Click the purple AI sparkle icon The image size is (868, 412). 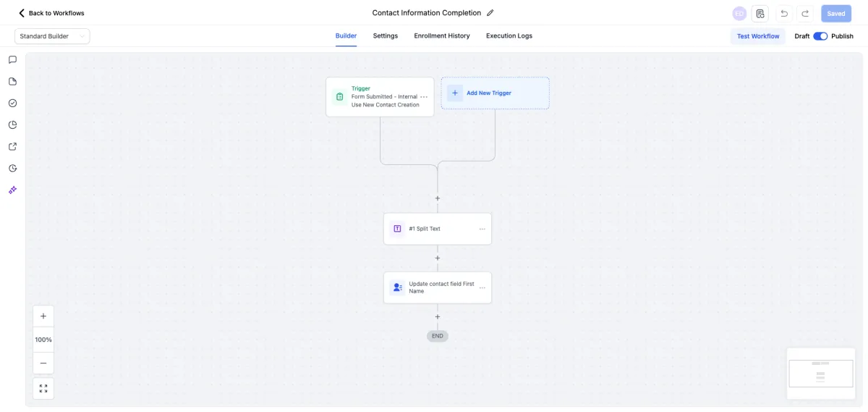pos(12,190)
